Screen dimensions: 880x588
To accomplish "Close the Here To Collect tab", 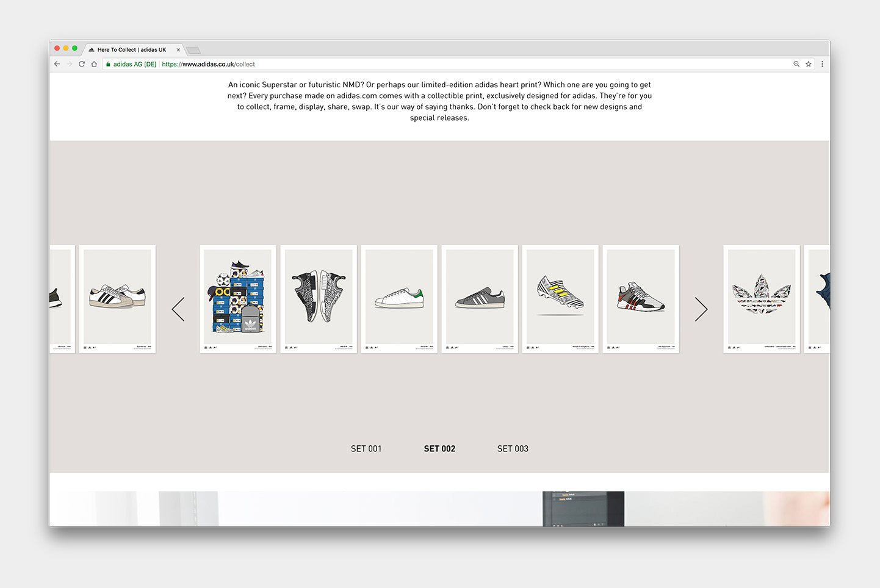I will click(x=178, y=50).
